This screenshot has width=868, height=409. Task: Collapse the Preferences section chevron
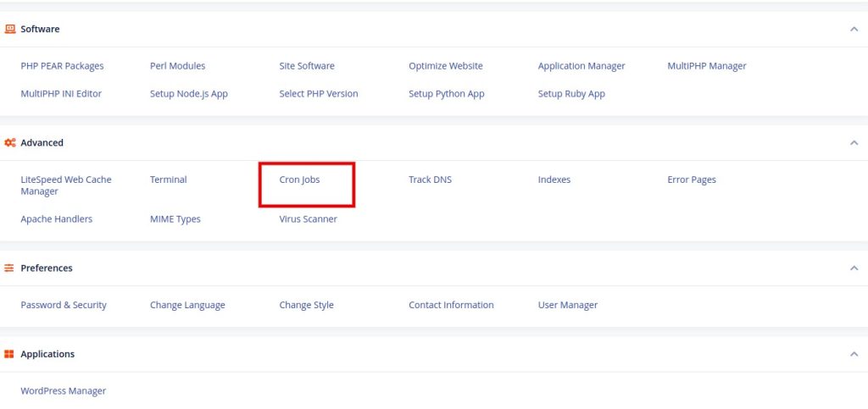[x=854, y=268]
